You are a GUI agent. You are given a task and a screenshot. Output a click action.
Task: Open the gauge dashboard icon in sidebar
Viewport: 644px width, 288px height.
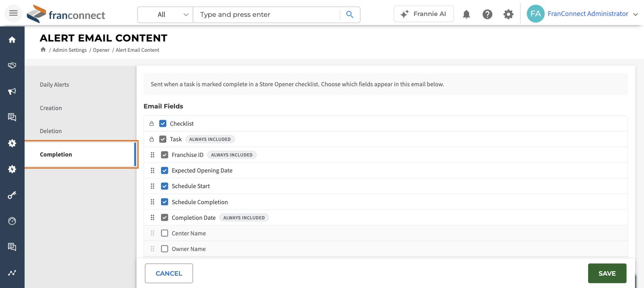tap(12, 221)
